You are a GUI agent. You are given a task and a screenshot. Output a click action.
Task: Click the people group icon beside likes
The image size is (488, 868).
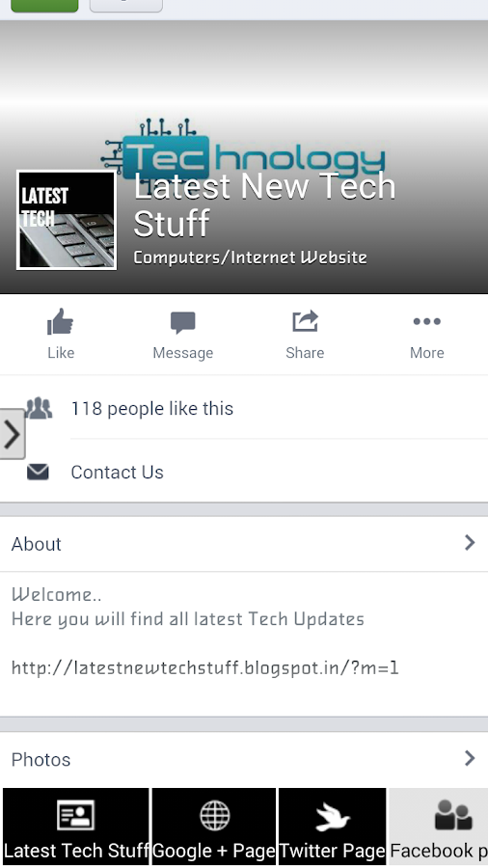(x=39, y=408)
